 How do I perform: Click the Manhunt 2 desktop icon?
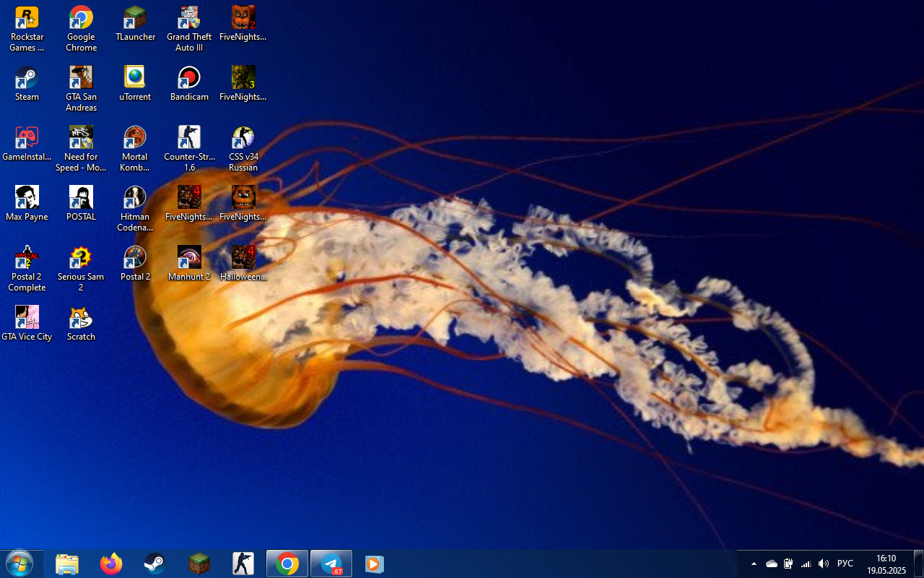pos(189,258)
